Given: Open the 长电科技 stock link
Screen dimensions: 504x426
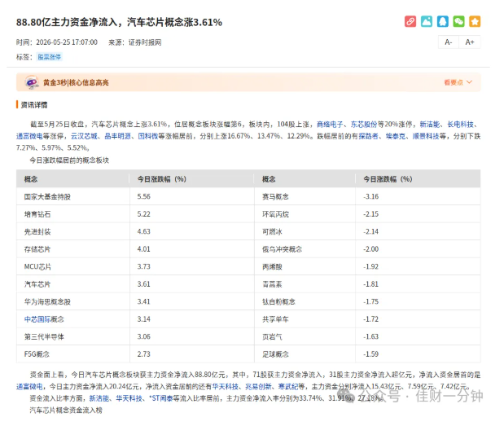Looking at the screenshot, I should [460, 124].
